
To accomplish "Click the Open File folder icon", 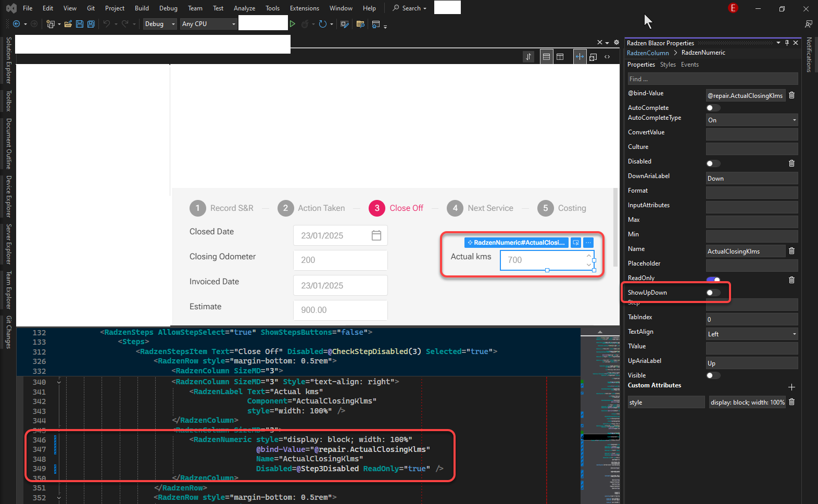I will [68, 24].
